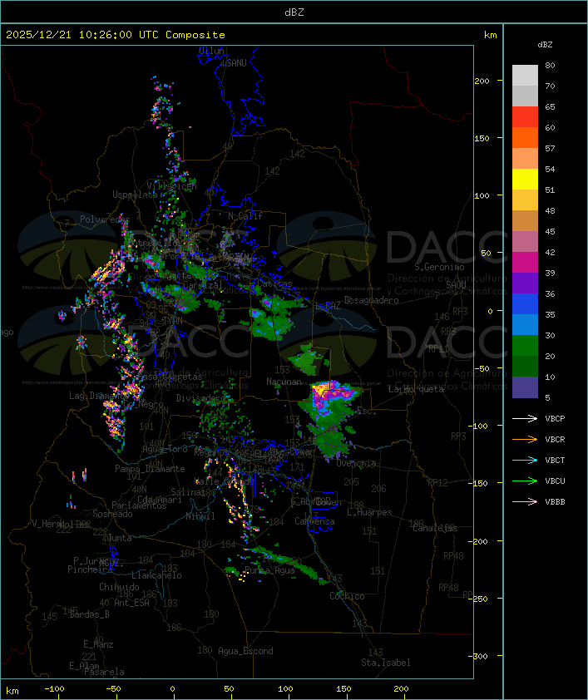This screenshot has height=700, width=588.
Task: Click the timestamp 2025/12/21 10:26:00 UTC Composite
Action: 116,35
